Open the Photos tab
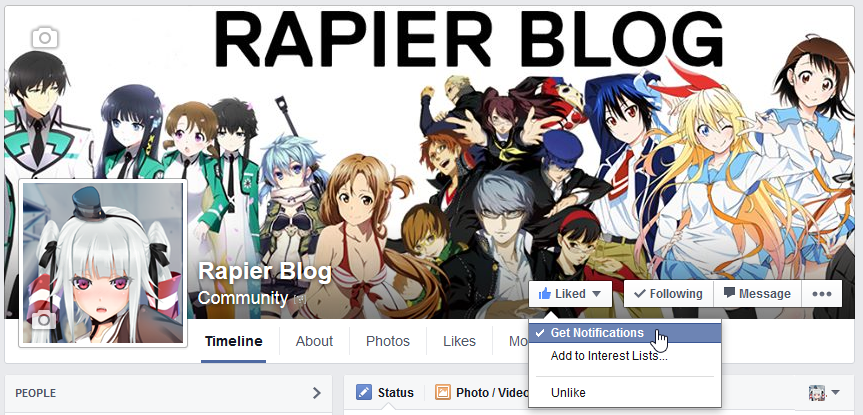 tap(388, 341)
